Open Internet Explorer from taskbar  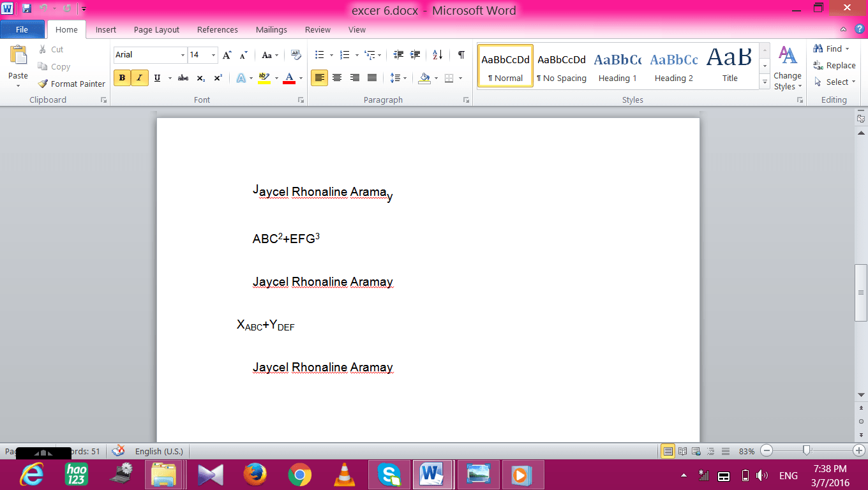click(x=32, y=475)
